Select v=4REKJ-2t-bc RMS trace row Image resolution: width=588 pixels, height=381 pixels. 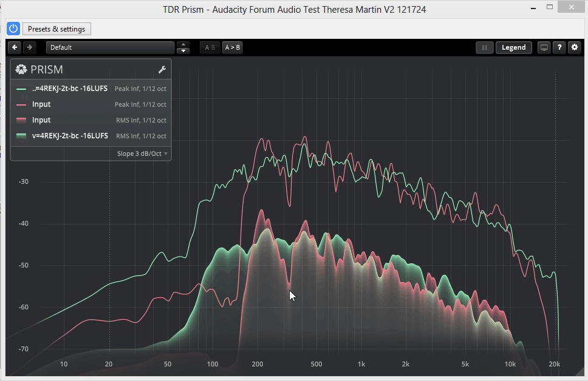click(x=91, y=136)
